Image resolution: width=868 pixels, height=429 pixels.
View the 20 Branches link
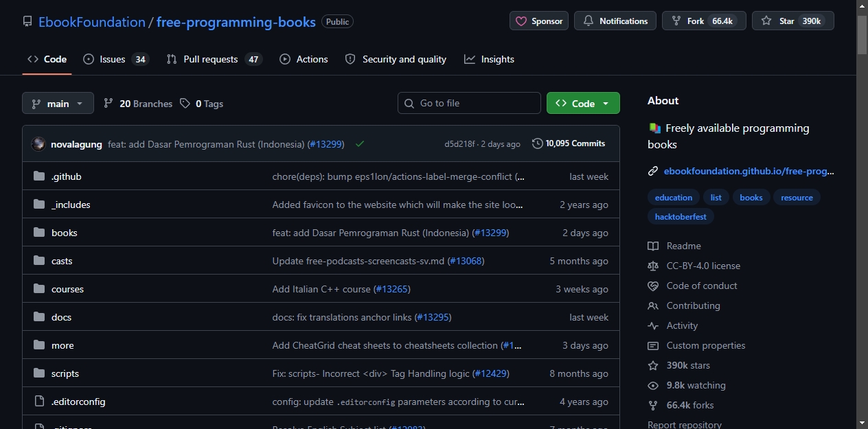pos(138,104)
